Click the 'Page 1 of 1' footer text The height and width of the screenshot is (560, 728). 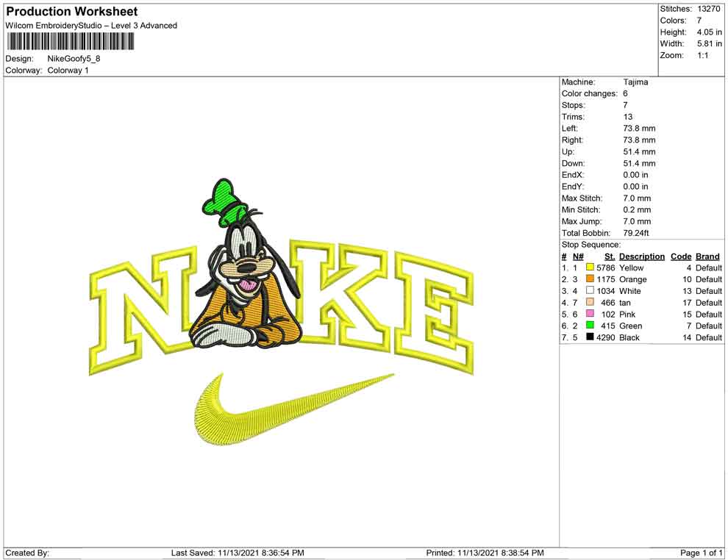coord(701,553)
